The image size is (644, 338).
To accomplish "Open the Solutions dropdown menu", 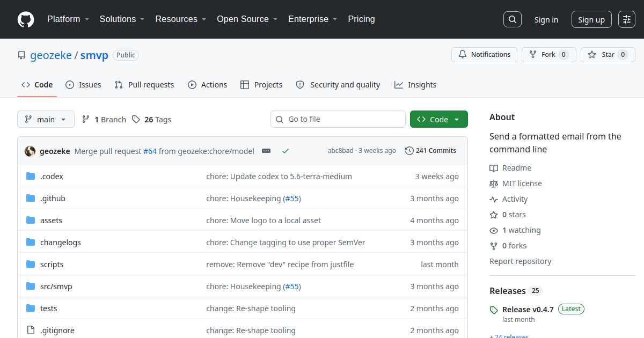I will (x=122, y=19).
